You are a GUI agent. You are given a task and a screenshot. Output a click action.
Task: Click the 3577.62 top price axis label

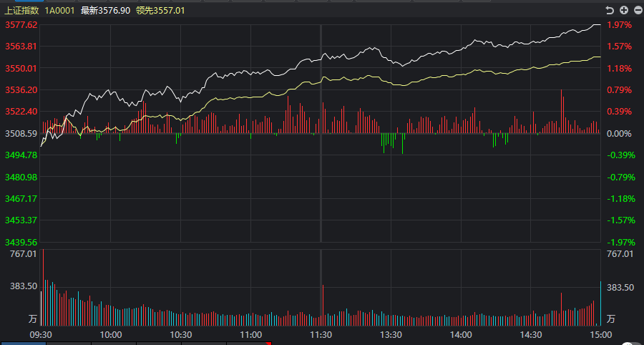coord(21,24)
